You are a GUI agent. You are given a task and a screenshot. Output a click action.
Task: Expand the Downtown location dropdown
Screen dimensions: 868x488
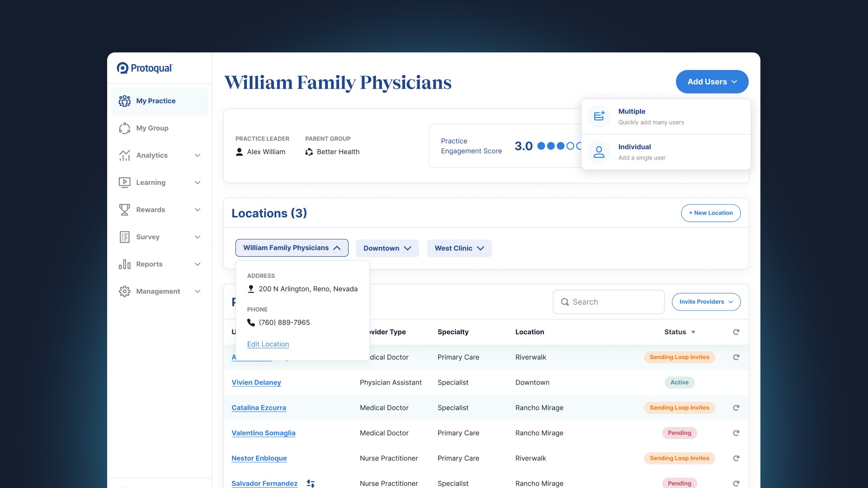point(387,249)
